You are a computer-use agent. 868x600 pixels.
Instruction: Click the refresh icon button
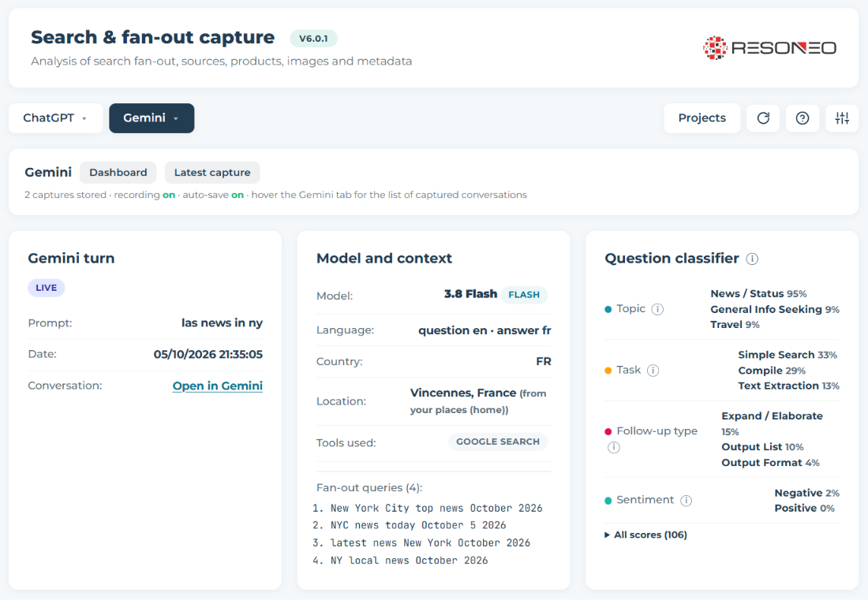pos(763,117)
